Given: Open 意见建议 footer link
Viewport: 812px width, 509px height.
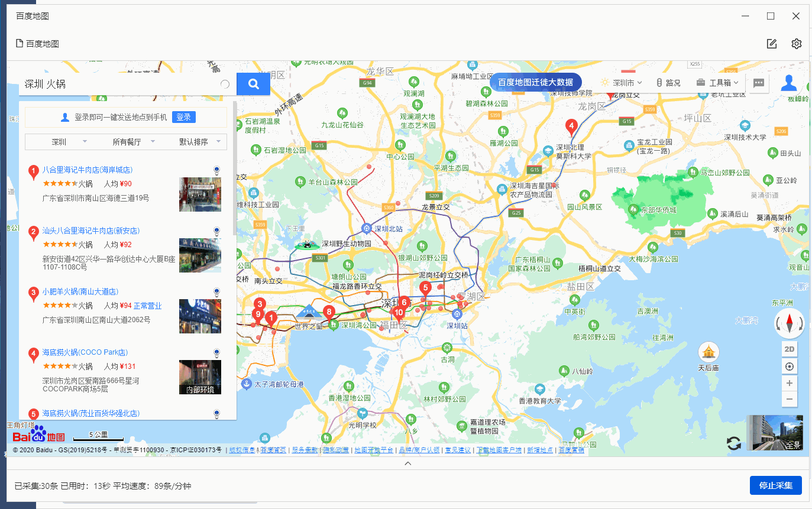Looking at the screenshot, I should tap(458, 450).
